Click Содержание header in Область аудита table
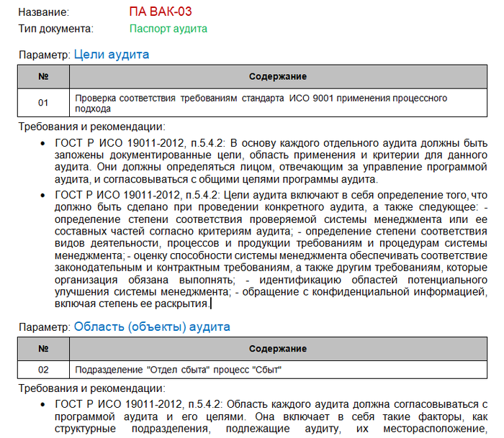 pyautogui.click(x=278, y=349)
